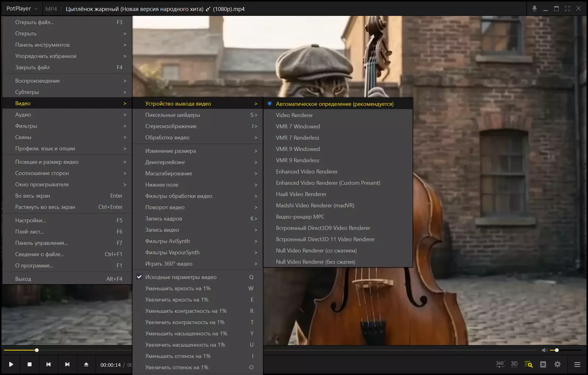Open the hamburger main menu icon
The width and height of the screenshot is (588, 375).
coord(577,364)
